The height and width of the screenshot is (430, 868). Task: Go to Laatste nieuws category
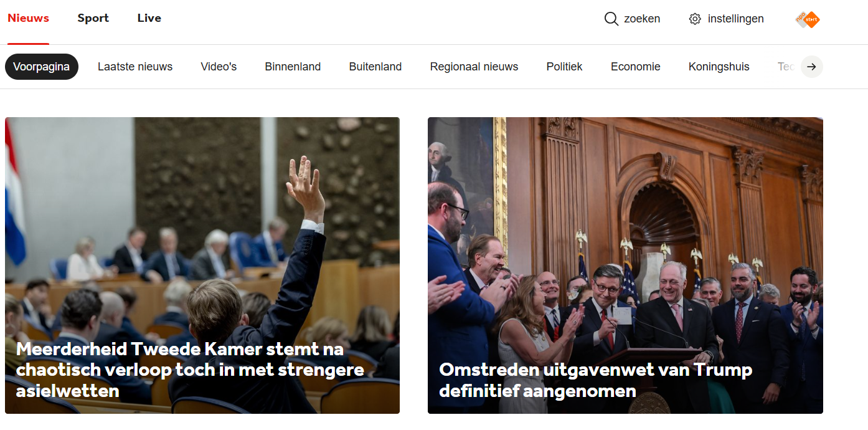135,67
